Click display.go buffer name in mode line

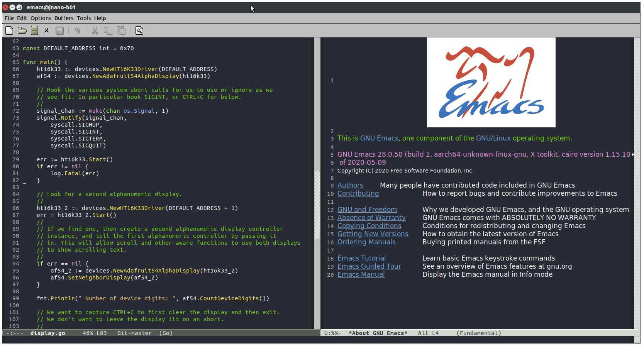pyautogui.click(x=48, y=333)
